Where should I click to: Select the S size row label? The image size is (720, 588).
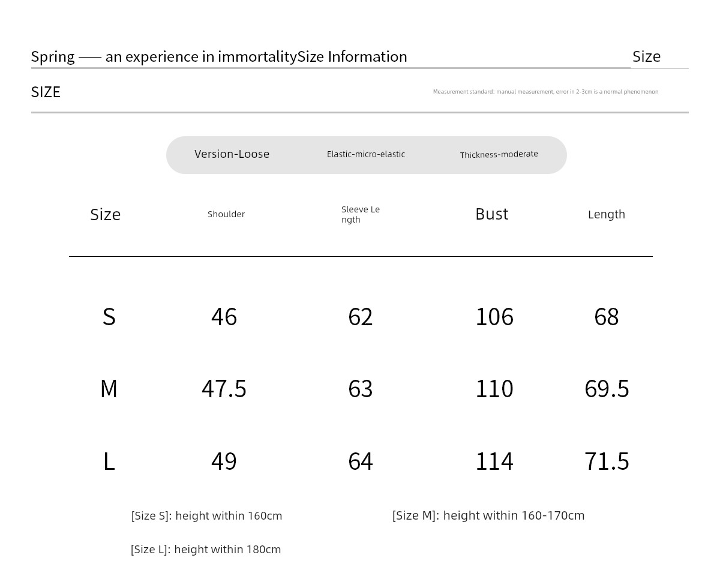click(x=109, y=316)
